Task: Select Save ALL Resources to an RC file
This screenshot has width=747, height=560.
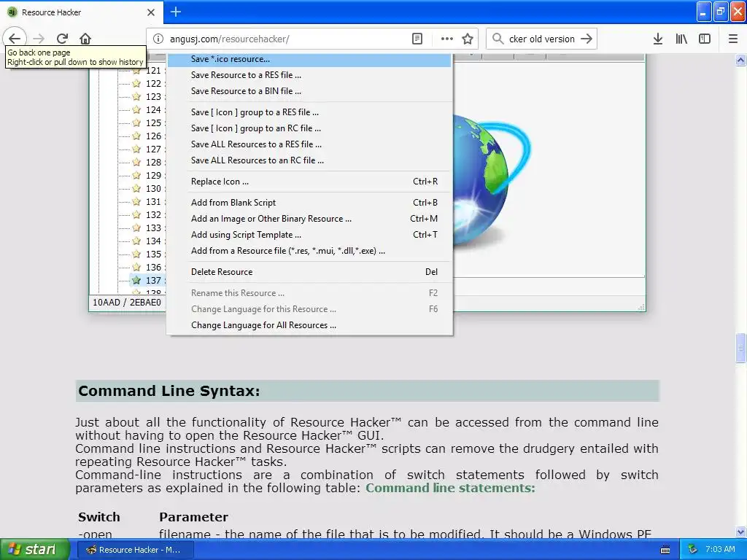Action: click(x=309, y=160)
